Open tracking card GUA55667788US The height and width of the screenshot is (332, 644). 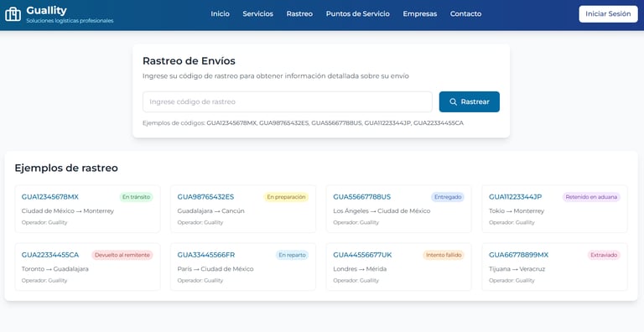[x=399, y=209]
